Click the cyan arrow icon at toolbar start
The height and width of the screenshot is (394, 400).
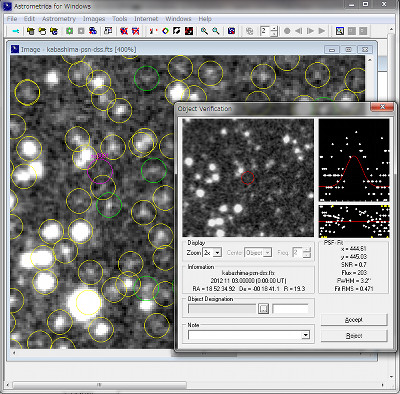coord(15,31)
